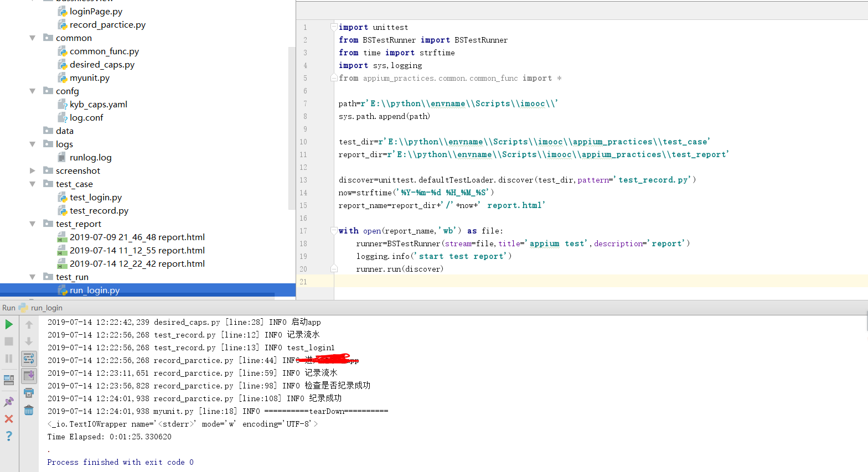Click the Python file icon of loginPage.py
Viewport: 868px width, 472px height.
tap(63, 12)
